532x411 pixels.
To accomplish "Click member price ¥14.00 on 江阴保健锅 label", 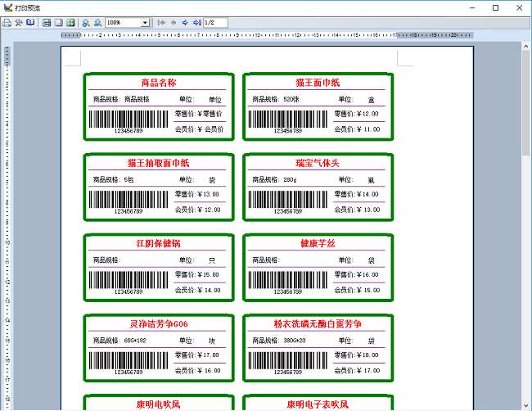I will pos(209,290).
